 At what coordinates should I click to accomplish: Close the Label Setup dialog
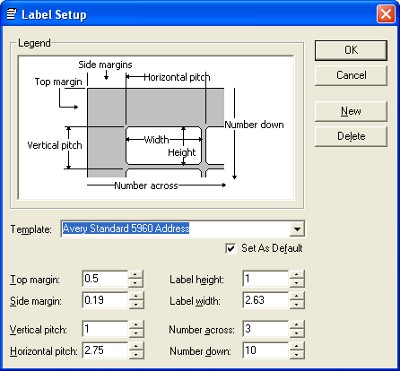[x=386, y=15]
